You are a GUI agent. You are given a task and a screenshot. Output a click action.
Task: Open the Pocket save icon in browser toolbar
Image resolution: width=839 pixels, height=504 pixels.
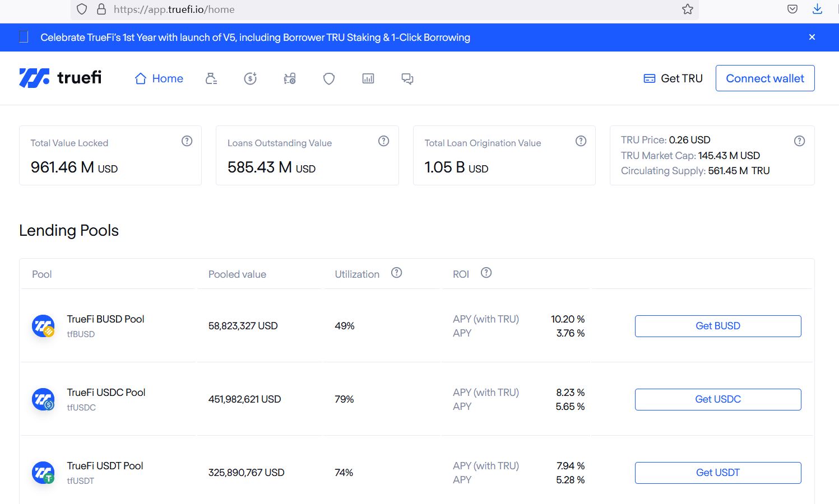[x=792, y=9]
